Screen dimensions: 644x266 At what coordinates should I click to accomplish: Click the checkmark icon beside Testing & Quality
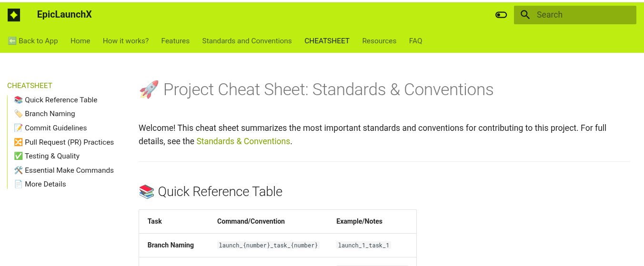pyautogui.click(x=19, y=156)
